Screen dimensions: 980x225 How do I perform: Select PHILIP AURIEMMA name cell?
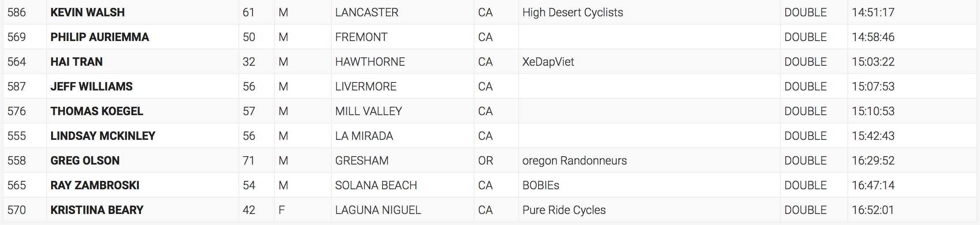click(x=100, y=37)
